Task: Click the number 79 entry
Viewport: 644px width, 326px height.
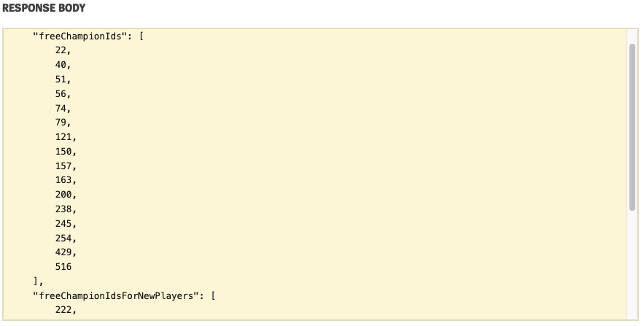Action: 61,123
